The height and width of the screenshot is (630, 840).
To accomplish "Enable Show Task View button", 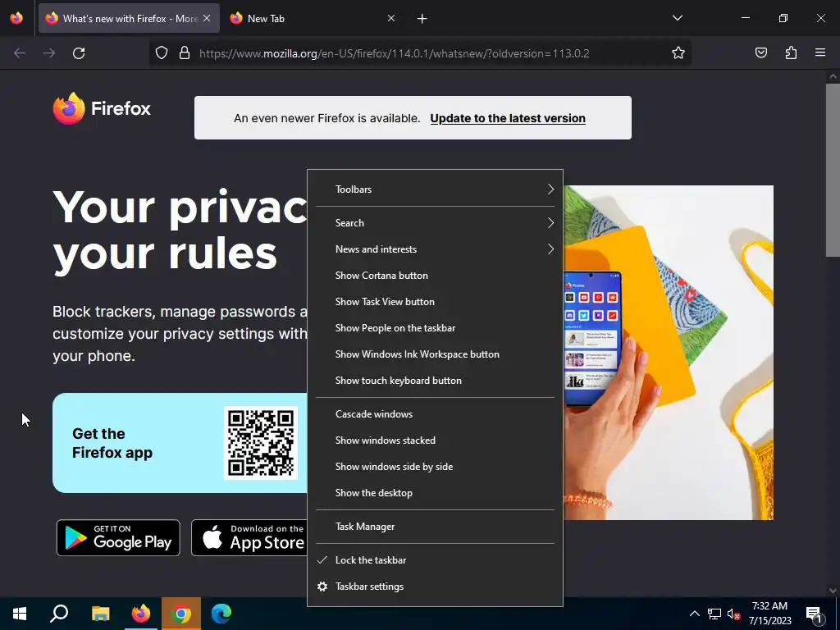I will (x=435, y=302).
